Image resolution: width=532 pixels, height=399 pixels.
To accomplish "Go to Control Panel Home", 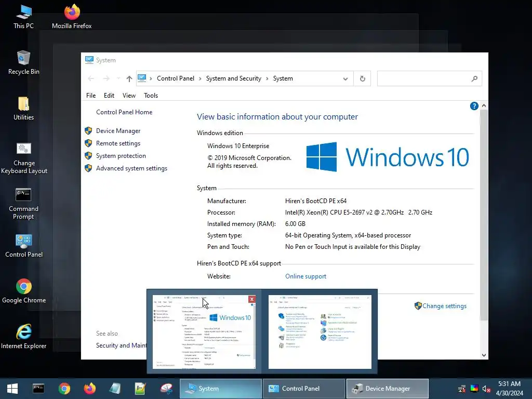I will pyautogui.click(x=124, y=112).
